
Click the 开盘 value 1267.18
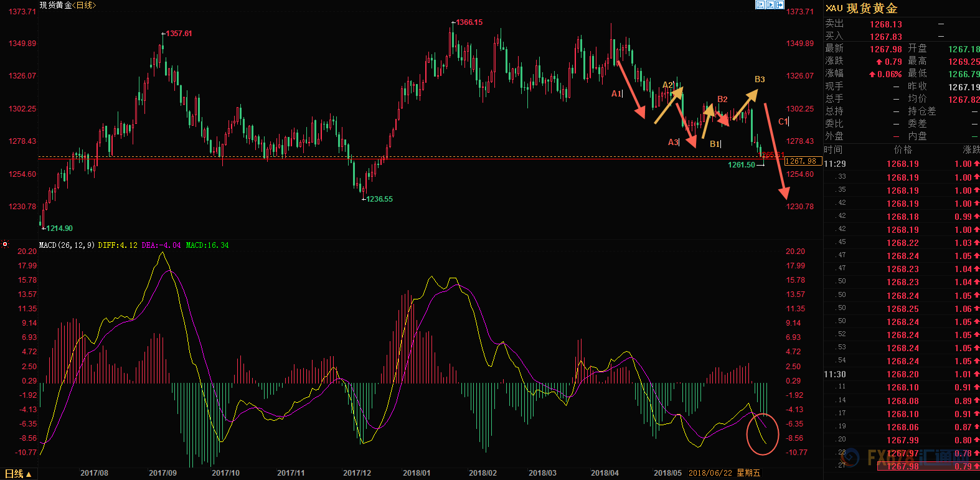964,49
